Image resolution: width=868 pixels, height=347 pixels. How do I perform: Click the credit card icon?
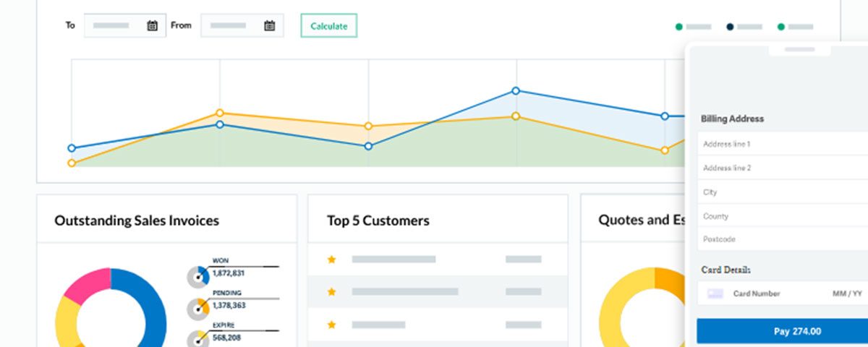point(715,294)
